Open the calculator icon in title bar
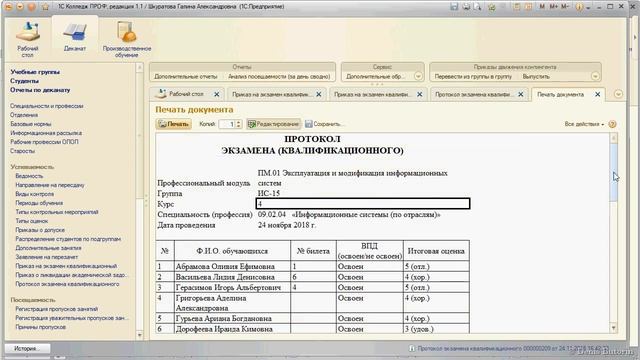The width and height of the screenshot is (640, 360). 517,7
